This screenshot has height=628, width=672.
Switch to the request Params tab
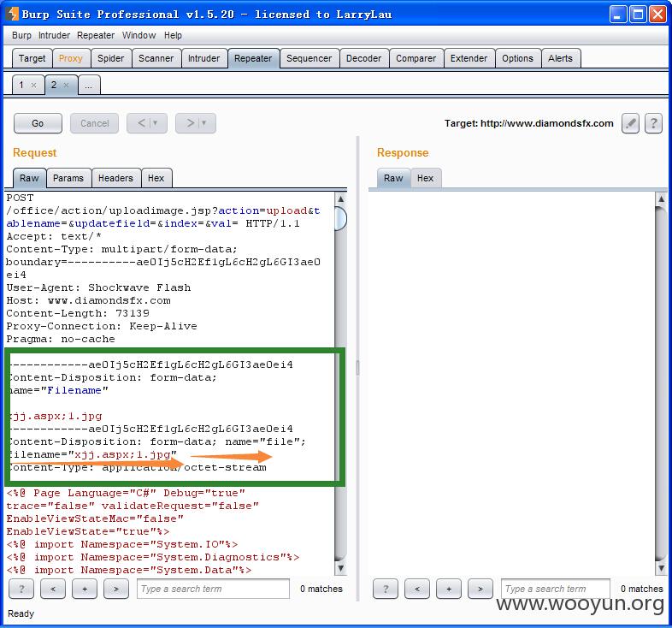[x=68, y=178]
